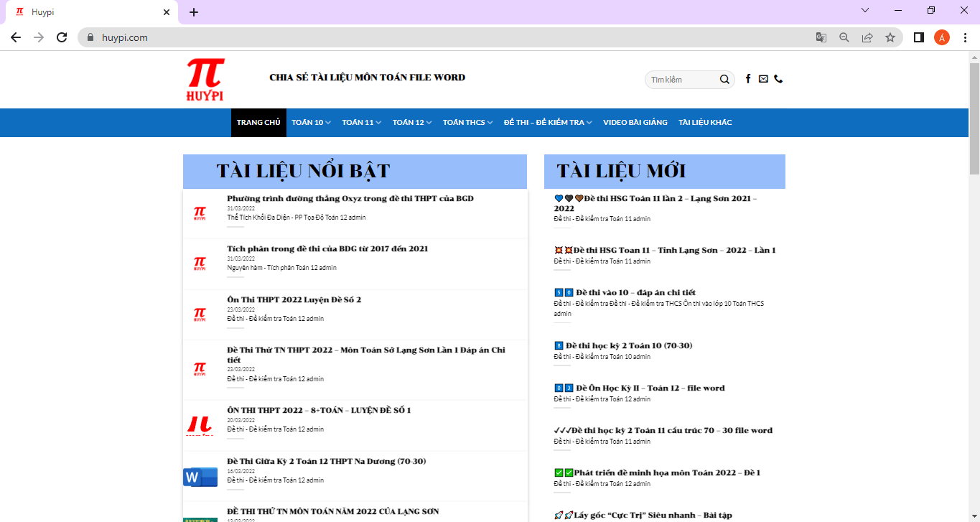
Task: Open Đề Thi Thử TN THPT 2022 Lạng Sơn article
Action: tap(366, 355)
